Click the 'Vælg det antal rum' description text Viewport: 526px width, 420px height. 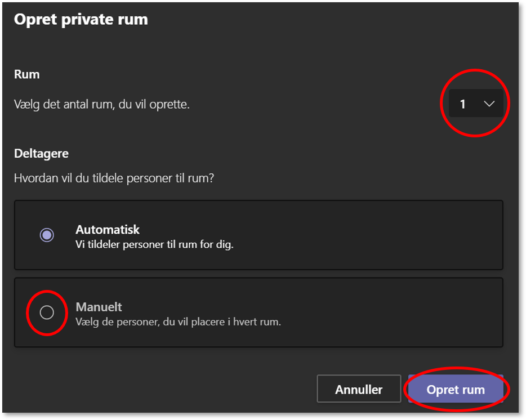pos(101,104)
